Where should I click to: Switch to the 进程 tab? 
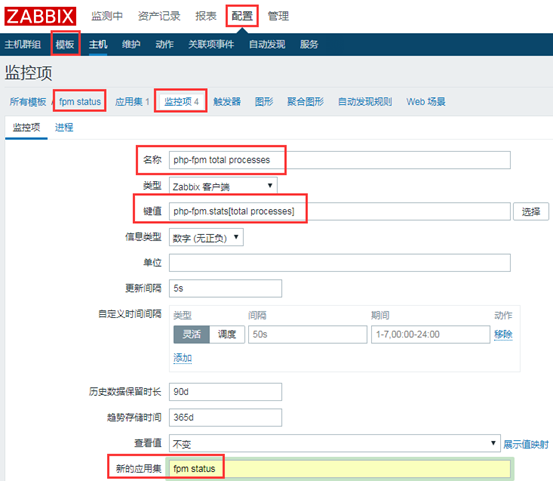coord(64,127)
